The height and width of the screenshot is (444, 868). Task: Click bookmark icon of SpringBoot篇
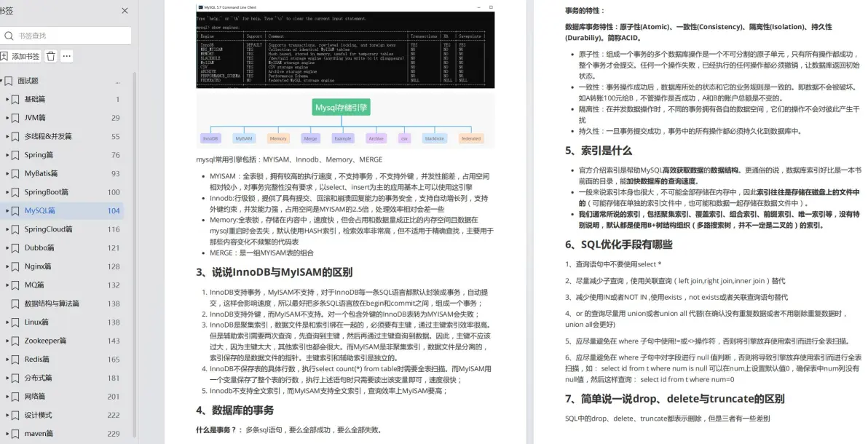click(x=15, y=192)
